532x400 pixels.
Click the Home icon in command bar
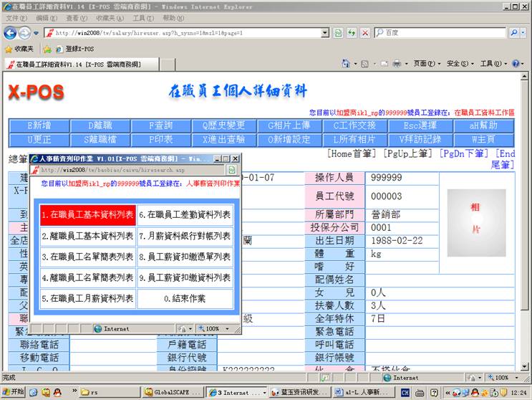pyautogui.click(x=345, y=65)
